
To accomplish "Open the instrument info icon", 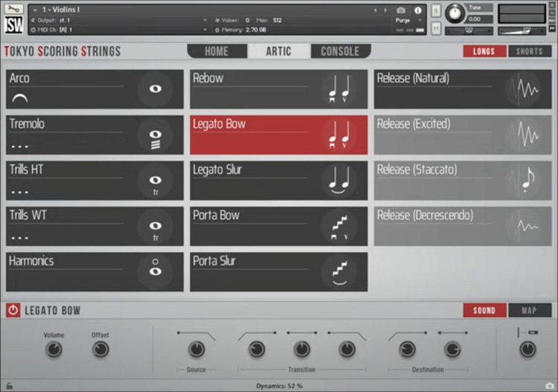I will pos(418,10).
